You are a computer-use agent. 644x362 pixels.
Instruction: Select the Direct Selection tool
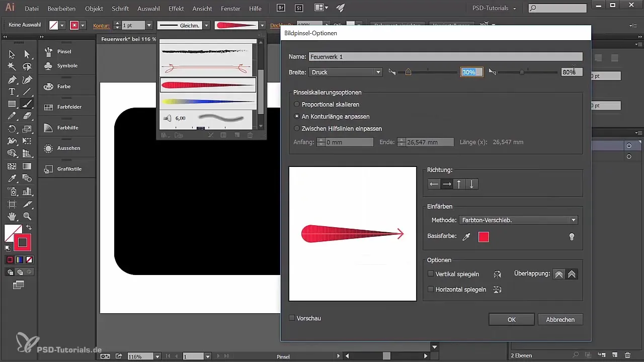27,54
